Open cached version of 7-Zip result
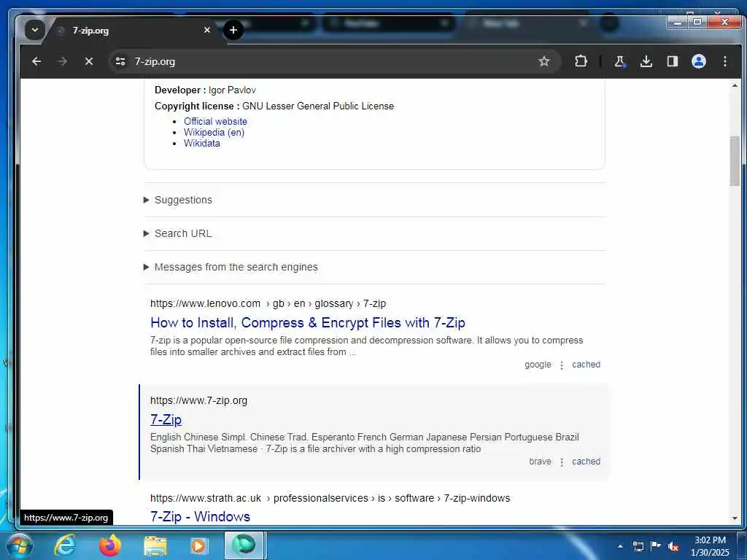 click(586, 462)
